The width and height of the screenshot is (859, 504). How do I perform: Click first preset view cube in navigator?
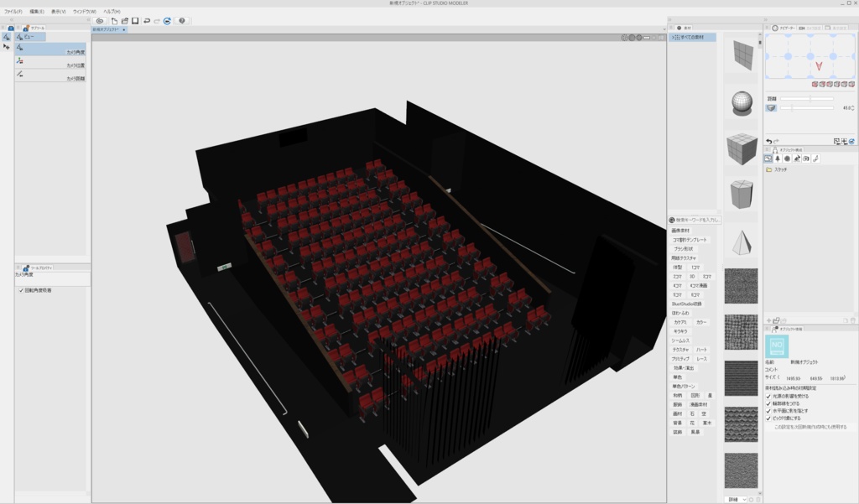(815, 85)
